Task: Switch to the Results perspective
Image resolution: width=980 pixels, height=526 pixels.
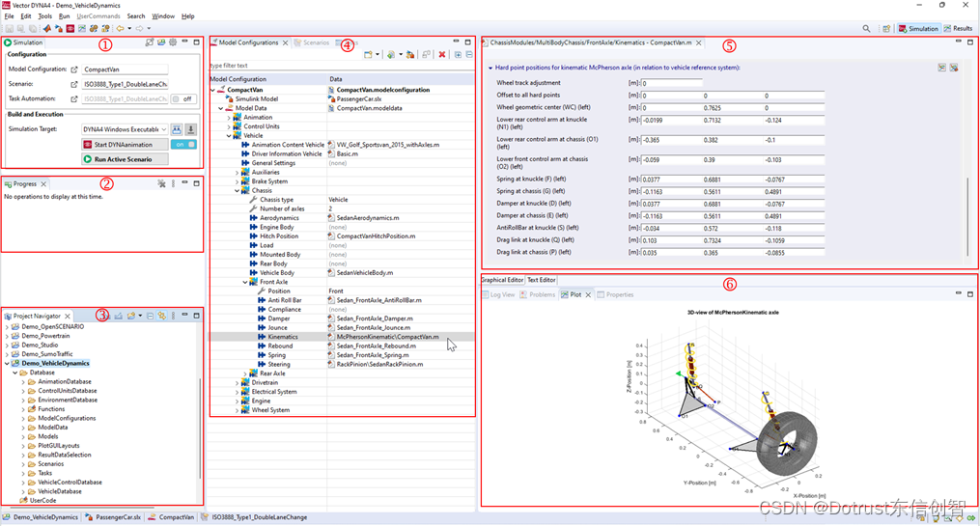Action: (x=958, y=28)
